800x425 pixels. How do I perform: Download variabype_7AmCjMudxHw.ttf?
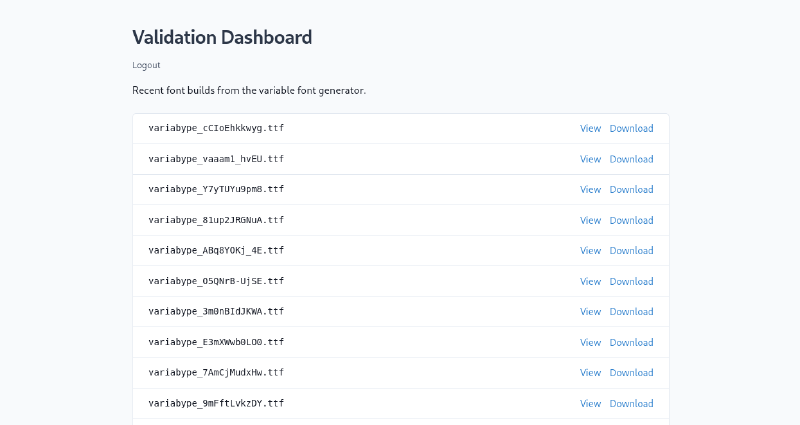click(x=631, y=373)
